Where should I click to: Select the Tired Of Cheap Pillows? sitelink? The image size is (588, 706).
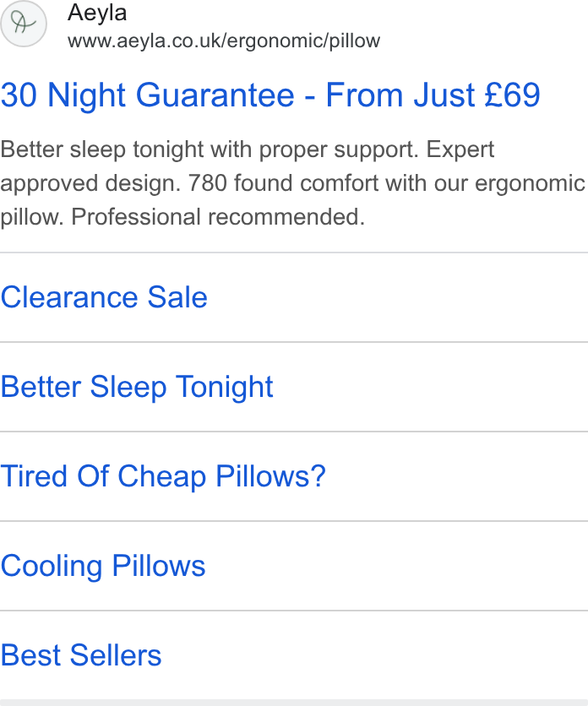(x=163, y=476)
